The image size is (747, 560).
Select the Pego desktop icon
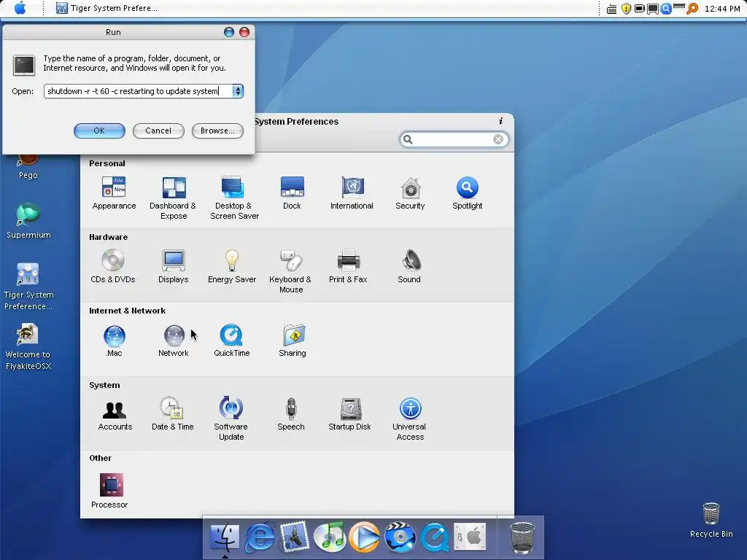[x=28, y=167]
